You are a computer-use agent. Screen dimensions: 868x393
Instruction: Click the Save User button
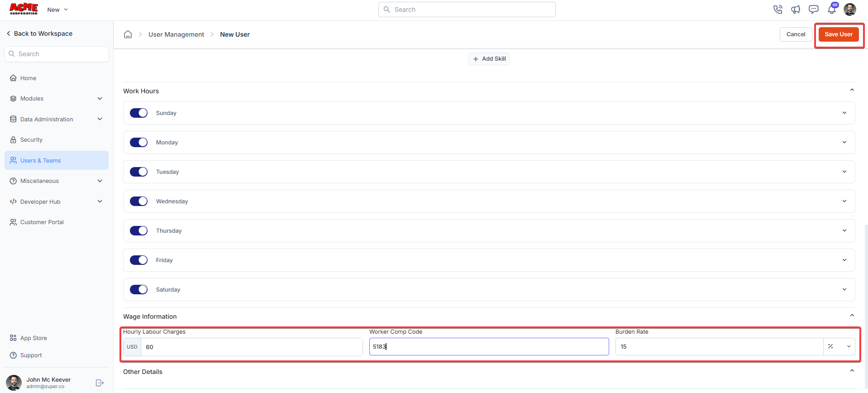(839, 34)
